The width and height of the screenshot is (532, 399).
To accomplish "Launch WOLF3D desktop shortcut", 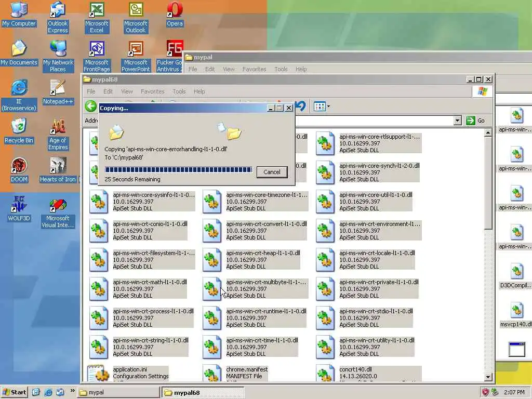I will tap(19, 209).
